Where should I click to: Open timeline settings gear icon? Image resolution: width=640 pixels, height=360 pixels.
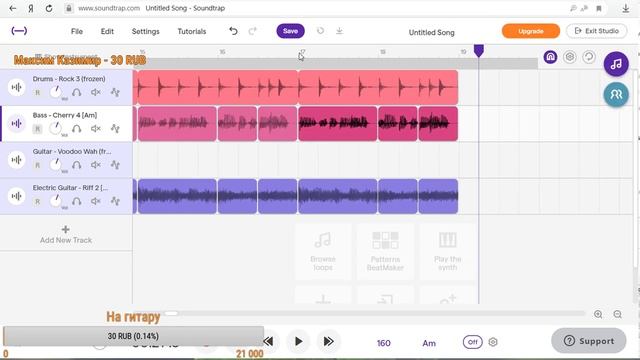pos(569,57)
